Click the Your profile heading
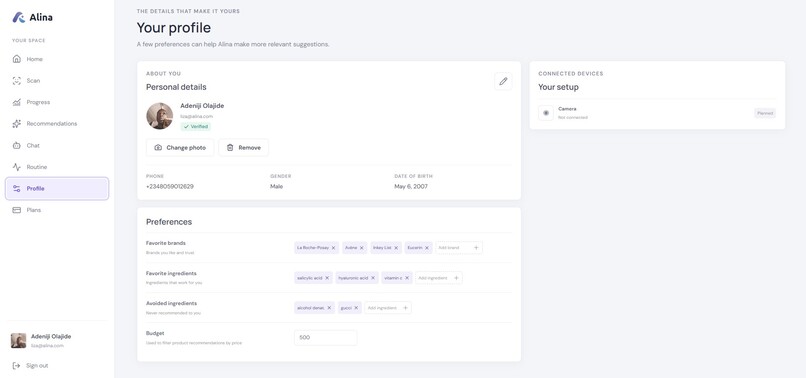The width and height of the screenshot is (806, 378). pyautogui.click(x=174, y=28)
